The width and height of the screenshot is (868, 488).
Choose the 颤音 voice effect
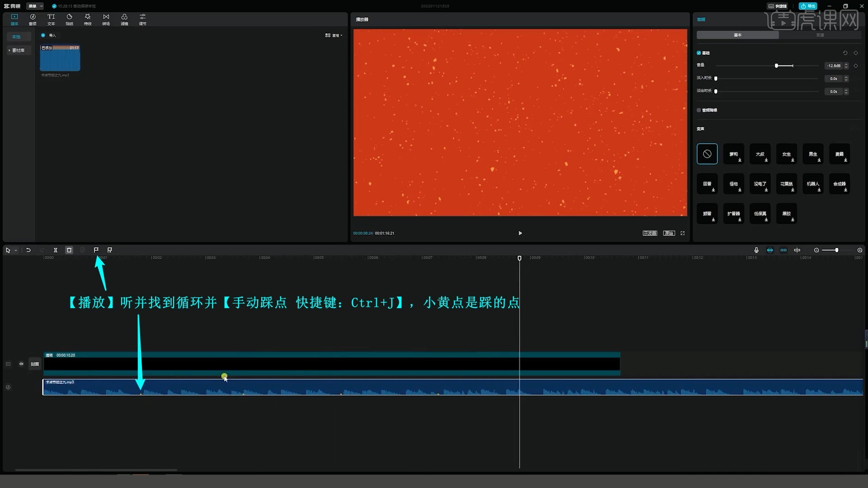(707, 214)
